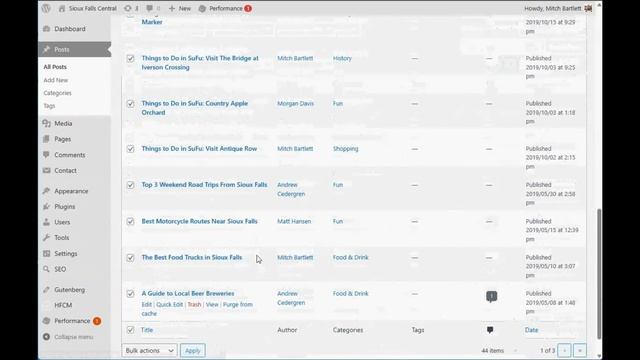Open the Sioux Falls Central site home

pyautogui.click(x=88, y=8)
